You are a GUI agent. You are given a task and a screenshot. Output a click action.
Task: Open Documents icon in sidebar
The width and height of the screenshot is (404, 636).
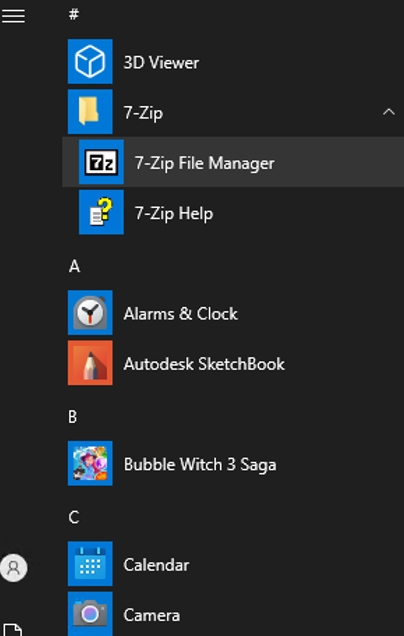pos(13,630)
